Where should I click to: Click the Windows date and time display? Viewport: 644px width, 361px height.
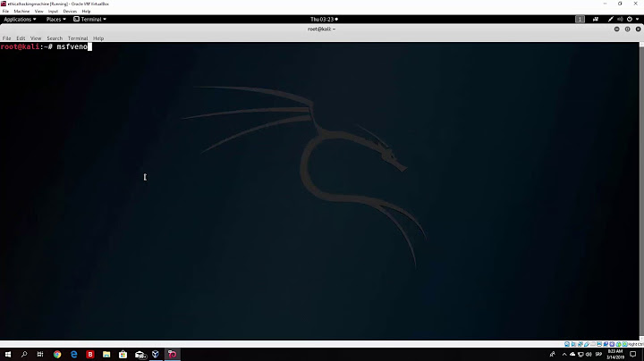pos(614,355)
